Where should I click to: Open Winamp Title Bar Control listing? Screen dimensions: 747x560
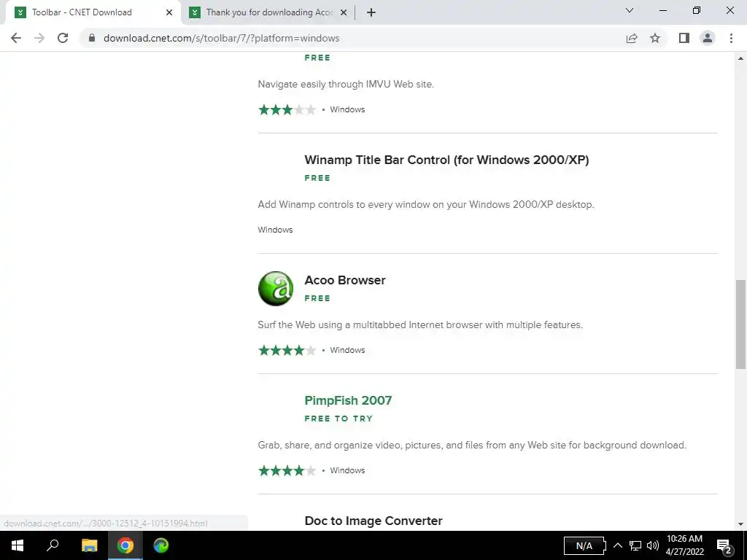[446, 160]
